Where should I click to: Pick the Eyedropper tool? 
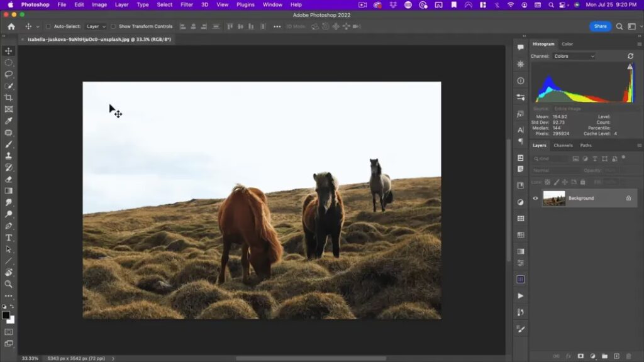point(9,121)
